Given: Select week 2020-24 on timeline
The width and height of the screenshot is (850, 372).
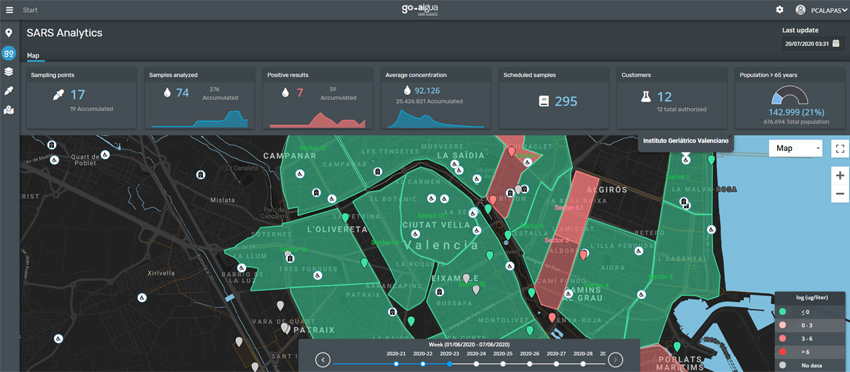Looking at the screenshot, I should pyautogui.click(x=476, y=364).
